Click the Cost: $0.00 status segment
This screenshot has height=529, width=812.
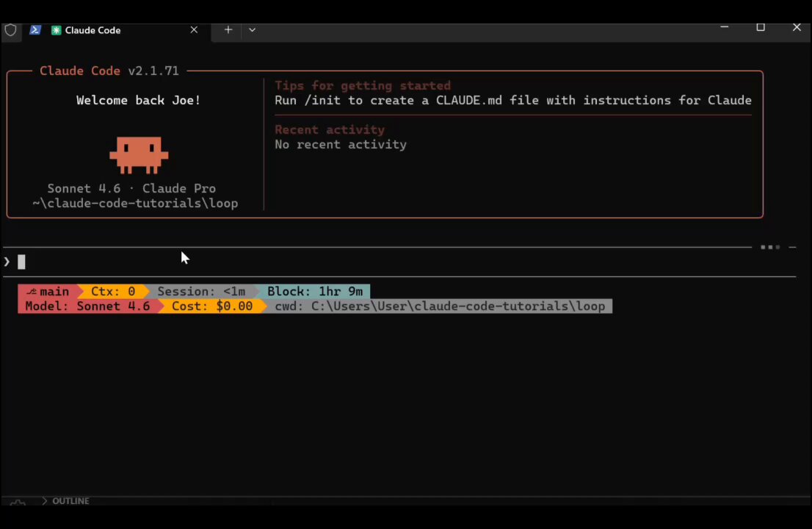tap(212, 306)
